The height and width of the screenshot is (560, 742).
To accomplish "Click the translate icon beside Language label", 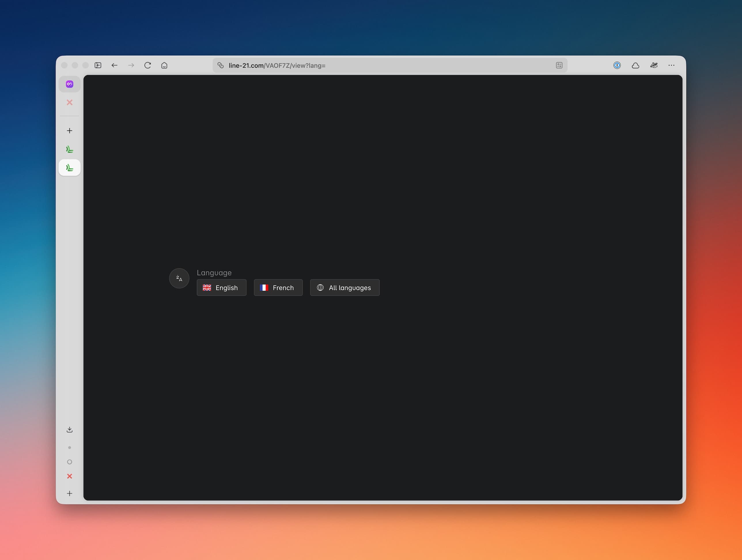I will pos(179,278).
